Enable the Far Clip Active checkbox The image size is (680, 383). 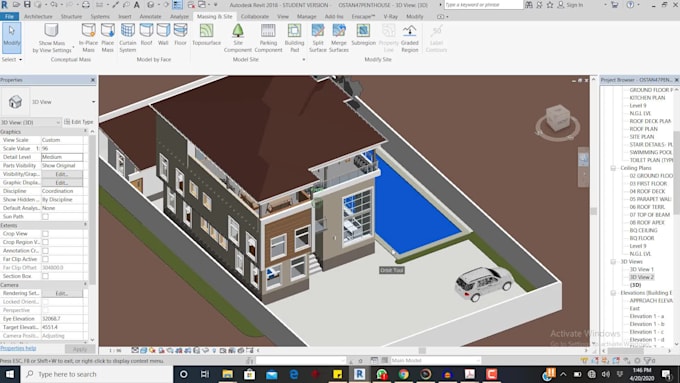click(45, 259)
